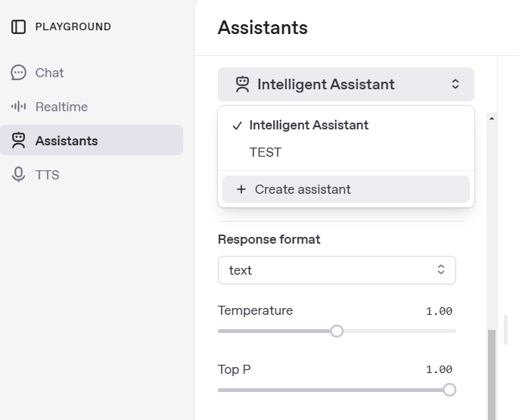Collapse sidebar using the Playground panel icon

(x=18, y=26)
